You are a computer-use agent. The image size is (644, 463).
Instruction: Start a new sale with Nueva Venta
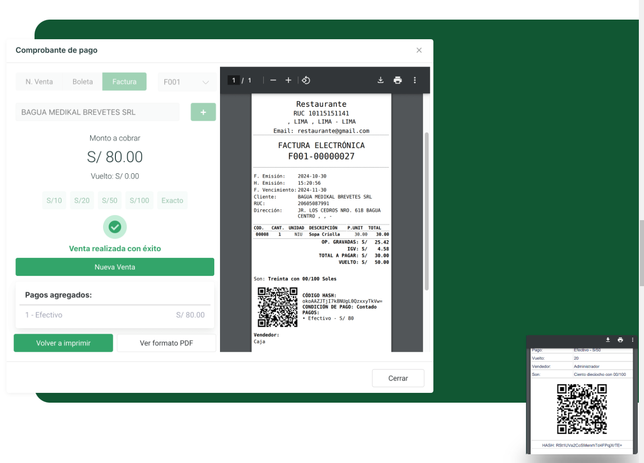click(114, 267)
